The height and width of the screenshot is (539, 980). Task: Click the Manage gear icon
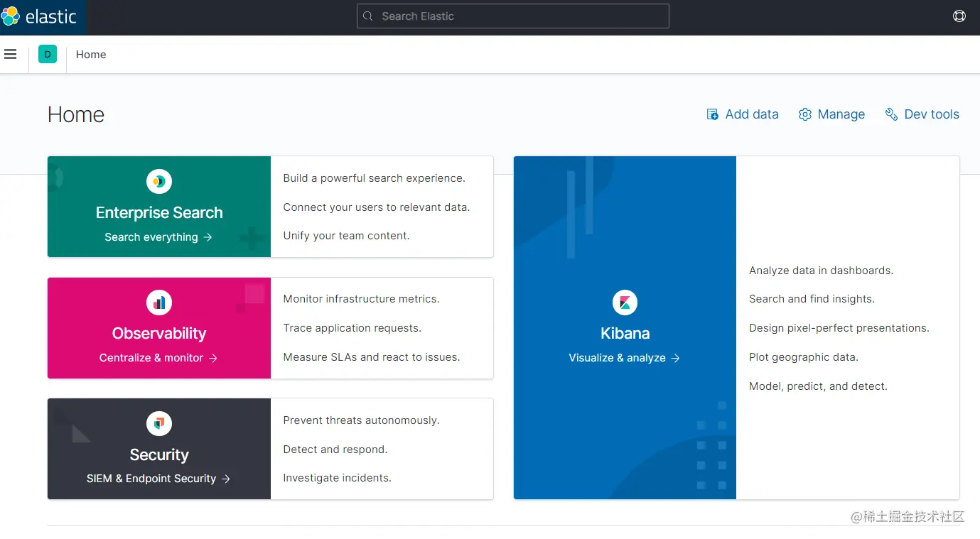pyautogui.click(x=804, y=114)
